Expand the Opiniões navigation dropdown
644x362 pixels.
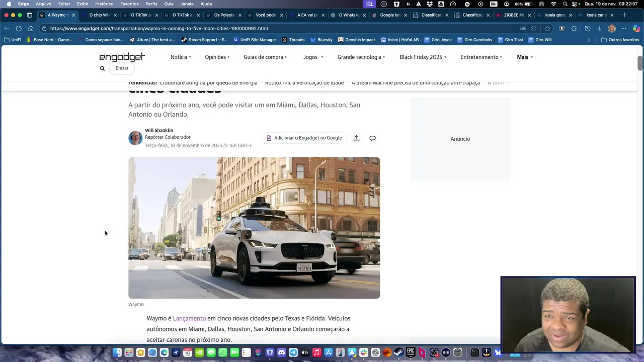tap(217, 57)
